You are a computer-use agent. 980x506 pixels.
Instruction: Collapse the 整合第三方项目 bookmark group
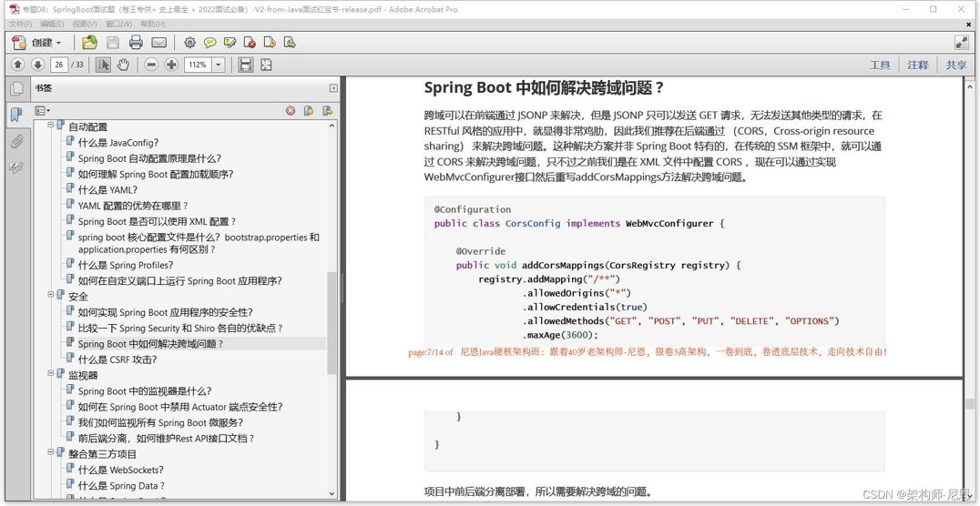click(51, 451)
